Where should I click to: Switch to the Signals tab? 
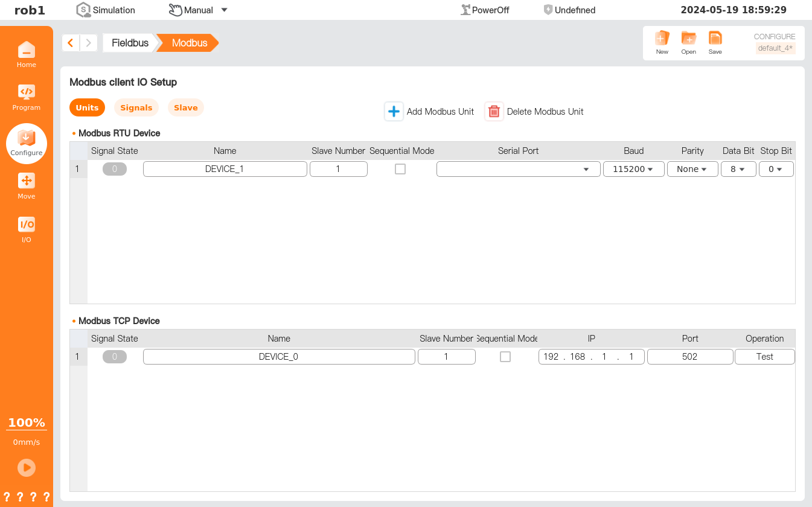(x=136, y=108)
